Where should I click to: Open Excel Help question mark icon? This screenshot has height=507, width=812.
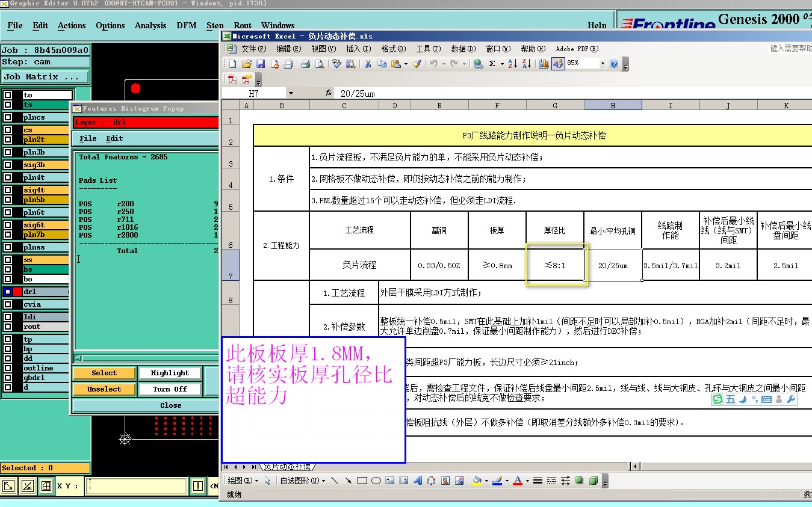pos(614,64)
